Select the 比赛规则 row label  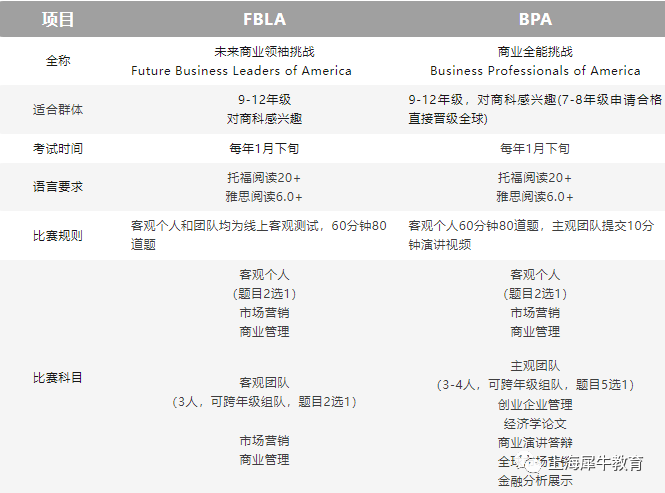[x=58, y=235]
